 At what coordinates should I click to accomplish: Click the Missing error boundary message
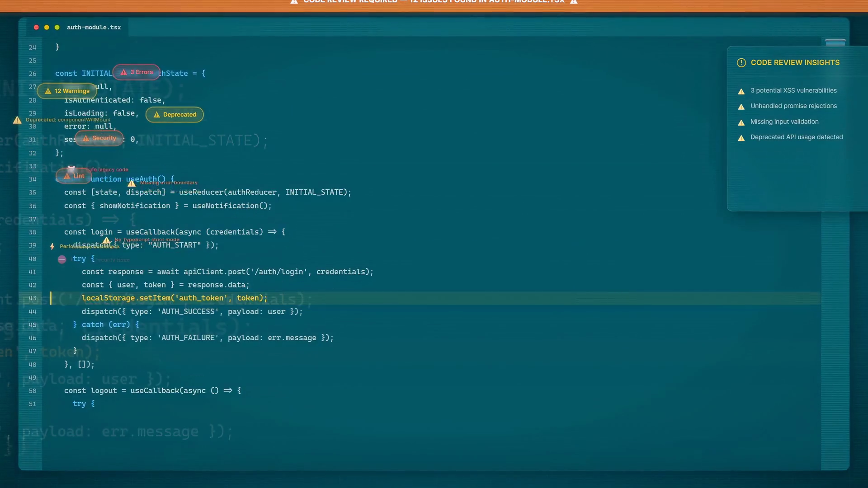click(x=169, y=183)
